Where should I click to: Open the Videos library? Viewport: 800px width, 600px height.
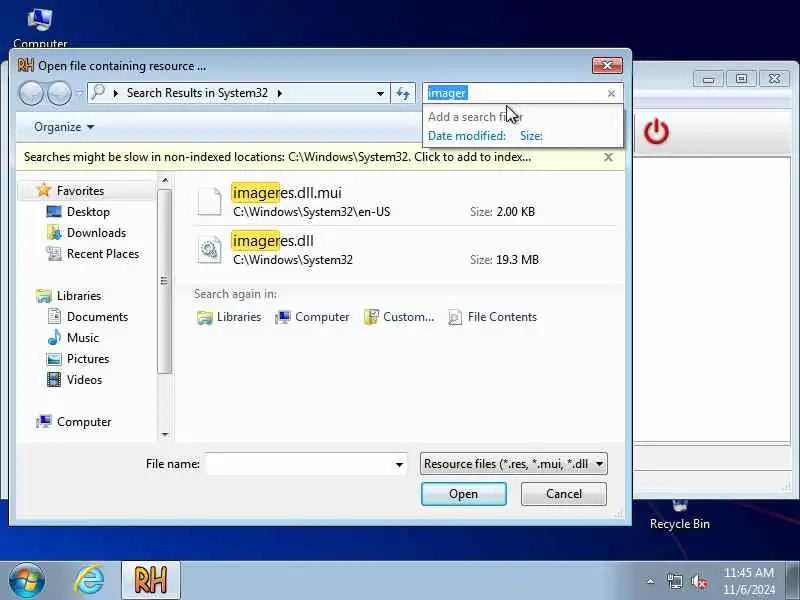pyautogui.click(x=74, y=380)
